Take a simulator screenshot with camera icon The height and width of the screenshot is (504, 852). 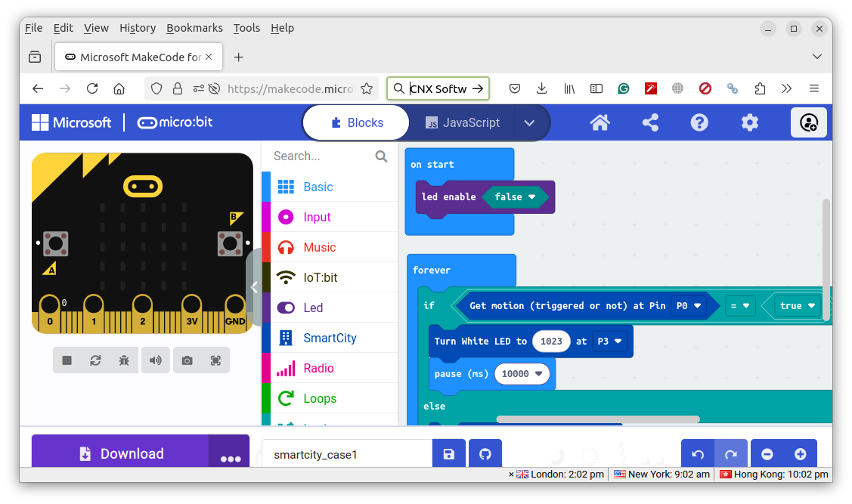coord(187,360)
